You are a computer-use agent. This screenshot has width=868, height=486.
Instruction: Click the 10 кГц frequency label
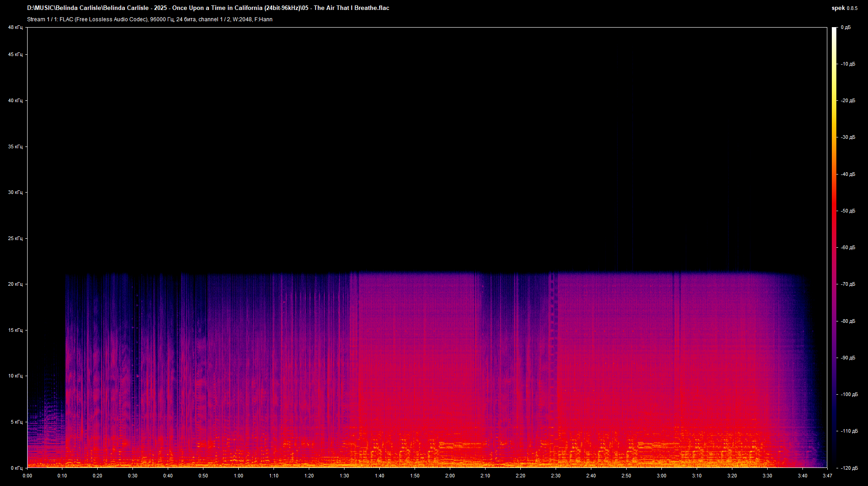point(15,376)
